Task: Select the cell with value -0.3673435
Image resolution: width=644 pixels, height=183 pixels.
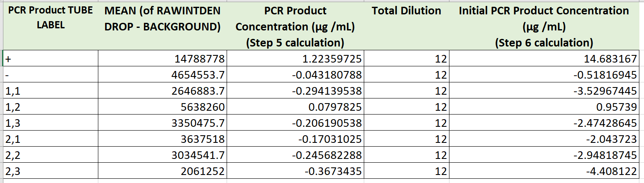Action: pos(295,172)
